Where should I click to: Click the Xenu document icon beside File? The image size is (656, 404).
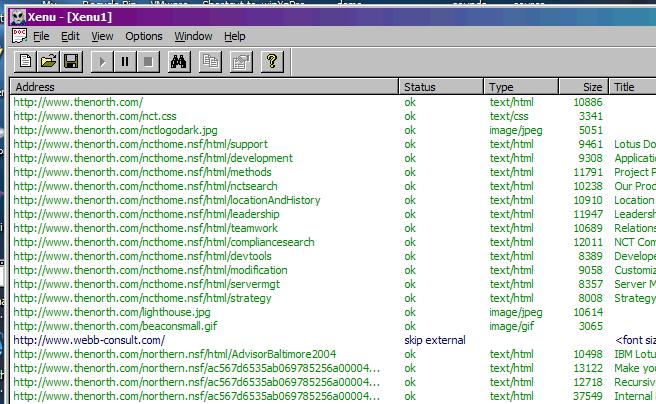pyautogui.click(x=19, y=36)
